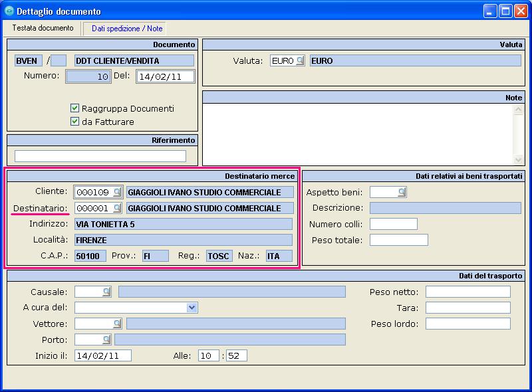Click the Note scrollbar down arrow

518,159
